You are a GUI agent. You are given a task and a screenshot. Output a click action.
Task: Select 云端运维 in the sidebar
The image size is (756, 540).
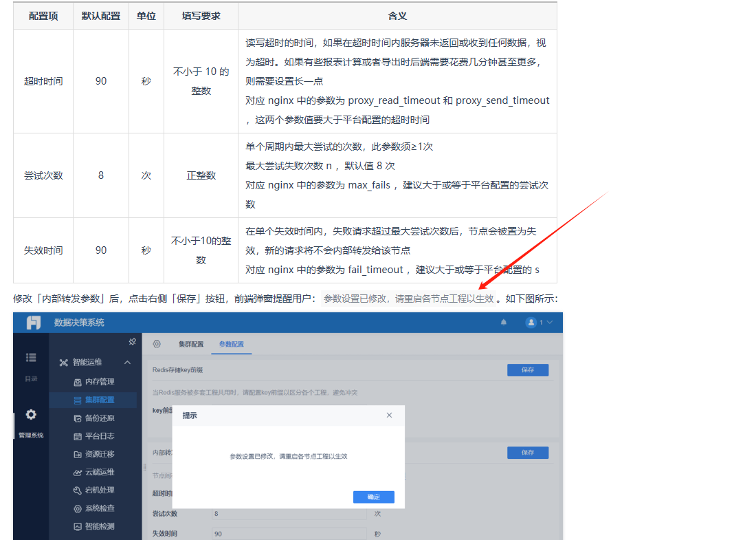[x=99, y=473]
